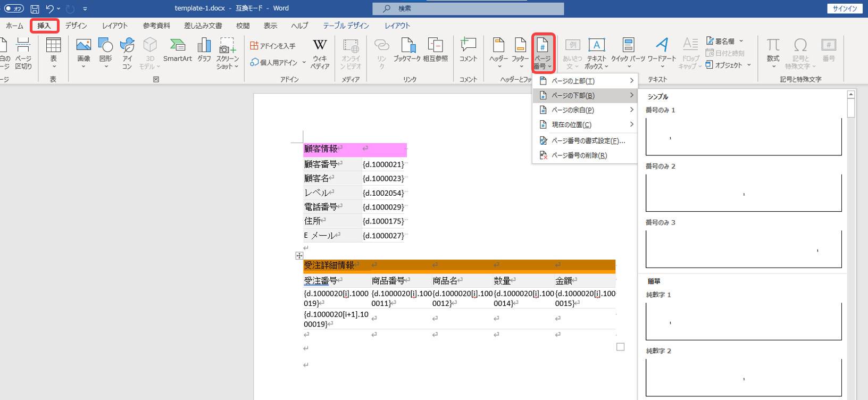The width and height of the screenshot is (868, 400).
Task: Open ページ番号の書式設定 dialog
Action: tap(588, 141)
